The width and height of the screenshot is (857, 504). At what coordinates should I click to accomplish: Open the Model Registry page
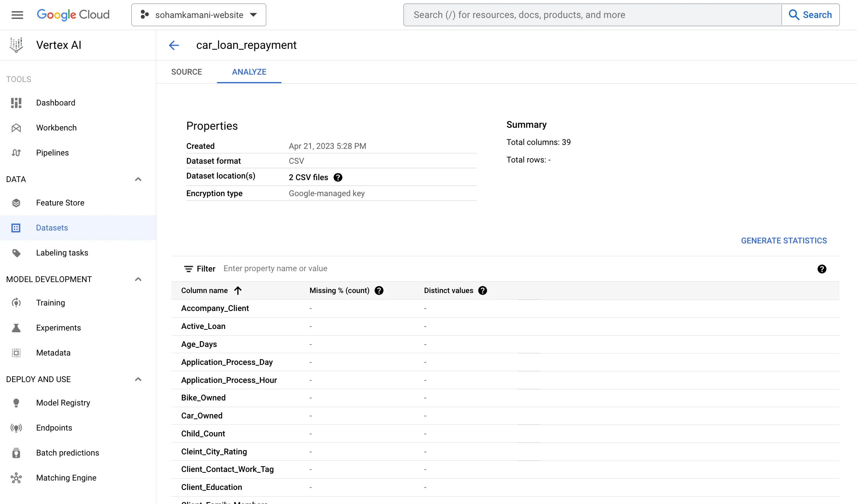pyautogui.click(x=63, y=403)
